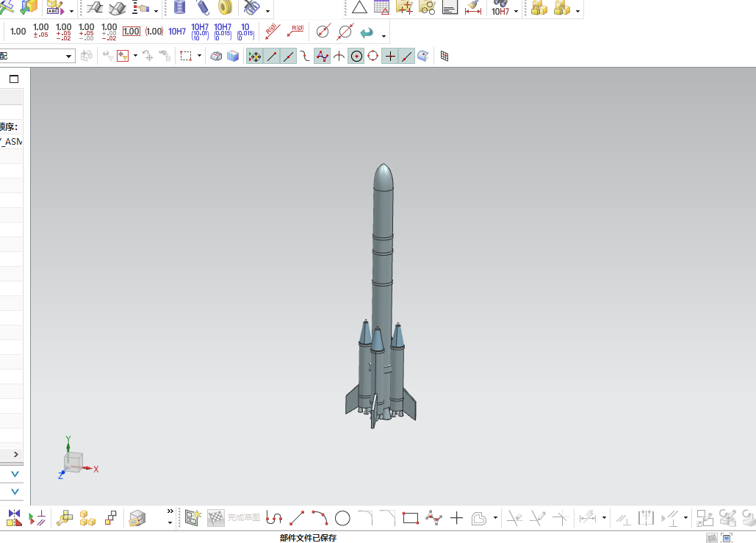Click the paintbrush dimension icon

coord(473,8)
